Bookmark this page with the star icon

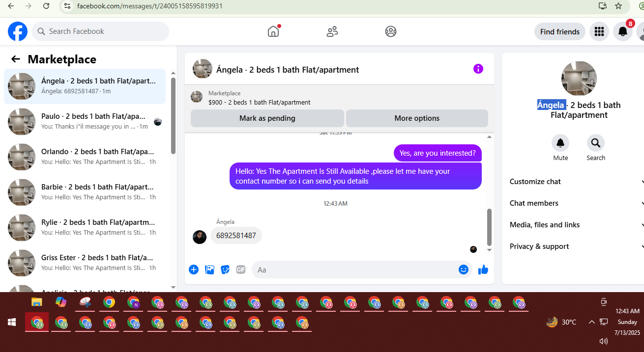[618, 6]
